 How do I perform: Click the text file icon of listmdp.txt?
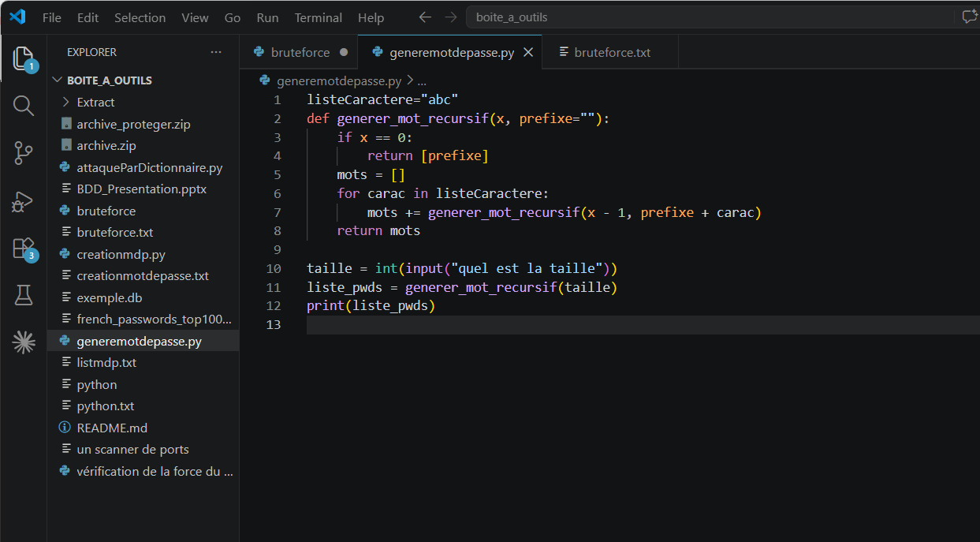[65, 362]
